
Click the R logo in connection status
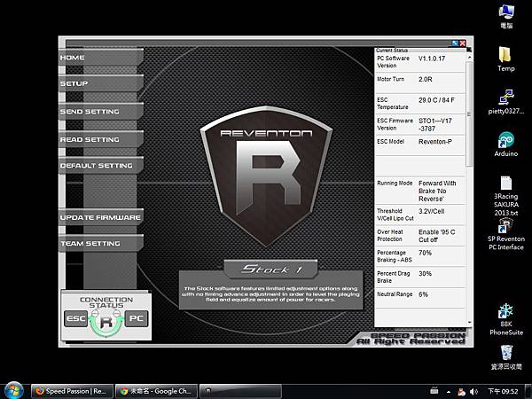pyautogui.click(x=106, y=321)
